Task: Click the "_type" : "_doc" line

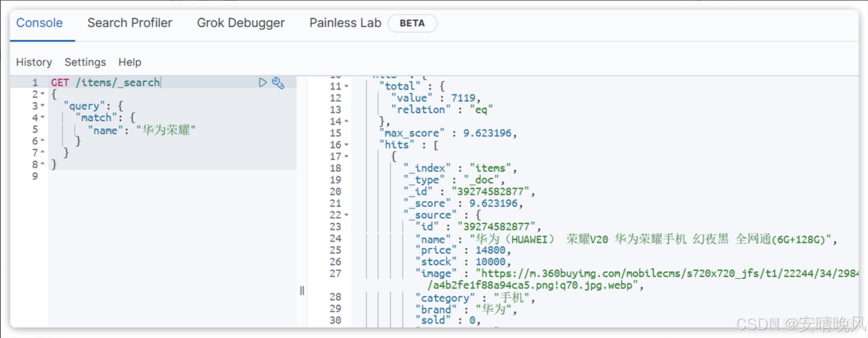Action: tap(453, 180)
